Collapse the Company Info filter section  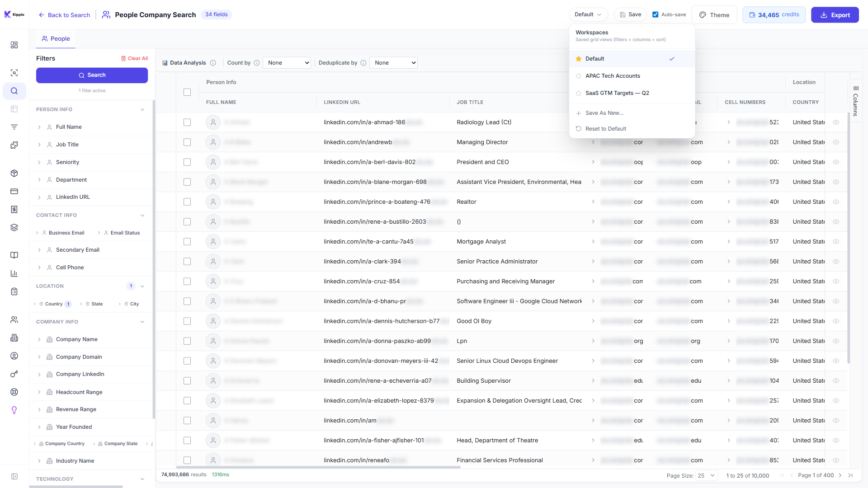(142, 321)
